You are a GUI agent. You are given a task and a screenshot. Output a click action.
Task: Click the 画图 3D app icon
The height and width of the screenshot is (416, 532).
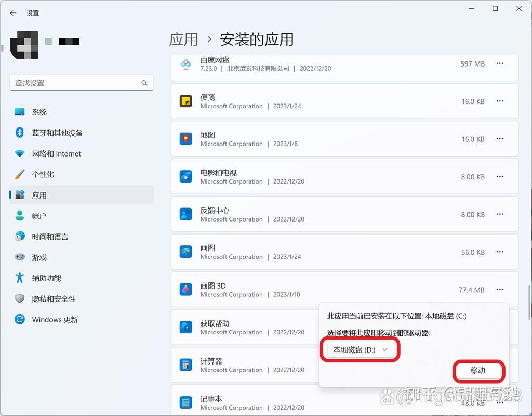click(185, 290)
